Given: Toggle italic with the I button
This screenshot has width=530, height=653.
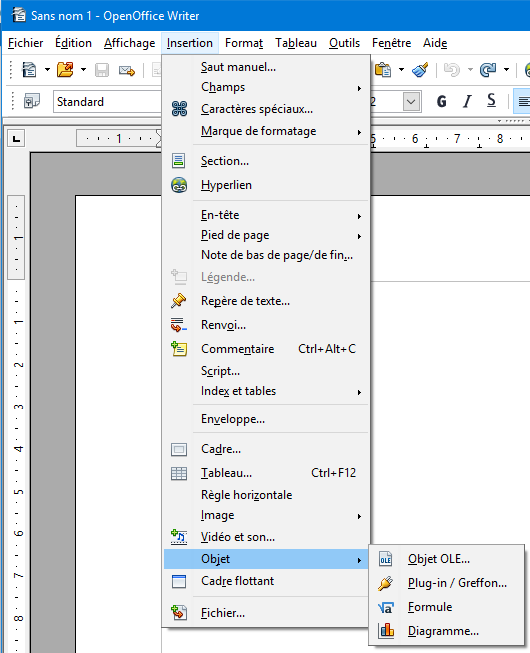Looking at the screenshot, I should 467,101.
